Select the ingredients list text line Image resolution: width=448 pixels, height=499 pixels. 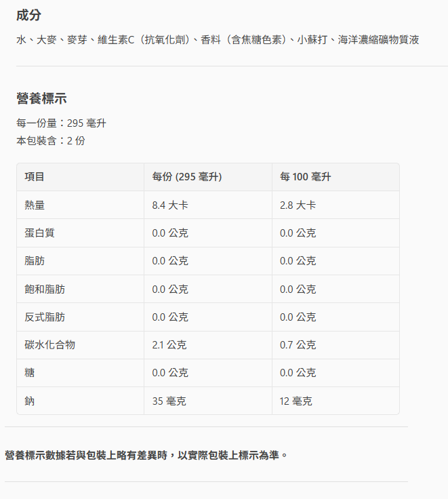click(217, 40)
